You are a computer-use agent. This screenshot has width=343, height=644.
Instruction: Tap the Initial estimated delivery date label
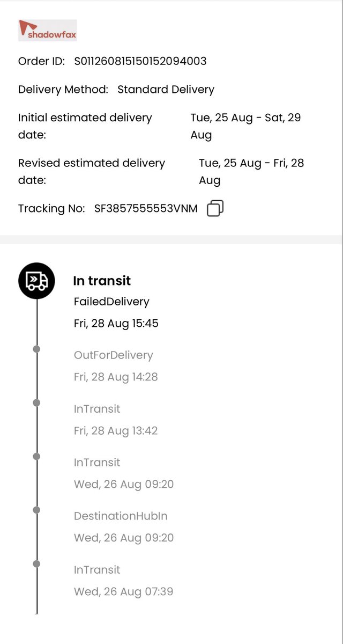(x=85, y=126)
